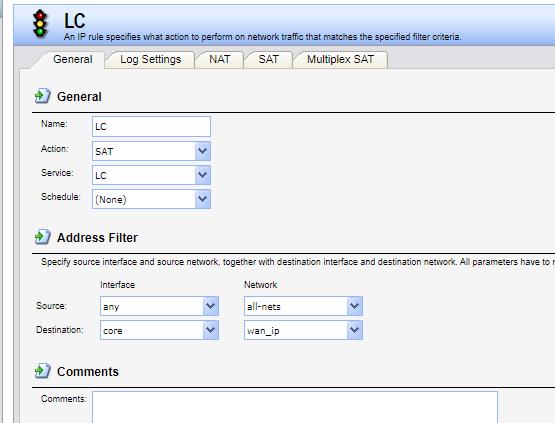The width and height of the screenshot is (555, 423).
Task: Open the Multiplex SAT tab
Action: click(x=341, y=59)
